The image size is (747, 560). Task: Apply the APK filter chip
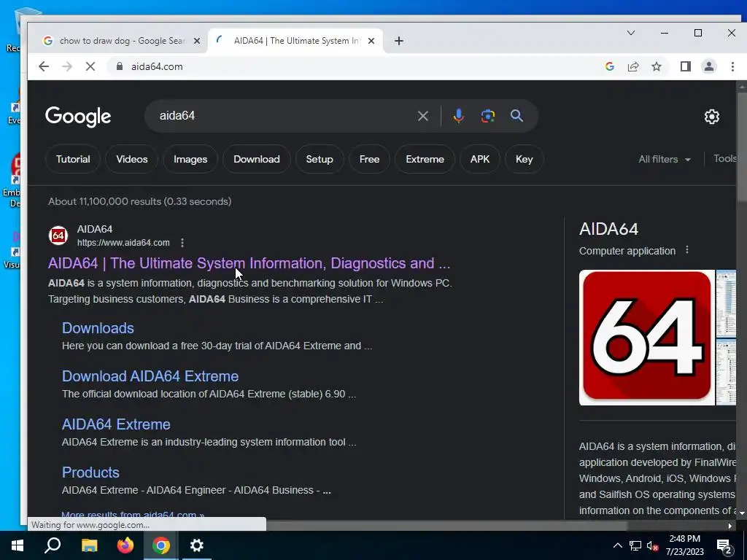click(480, 159)
